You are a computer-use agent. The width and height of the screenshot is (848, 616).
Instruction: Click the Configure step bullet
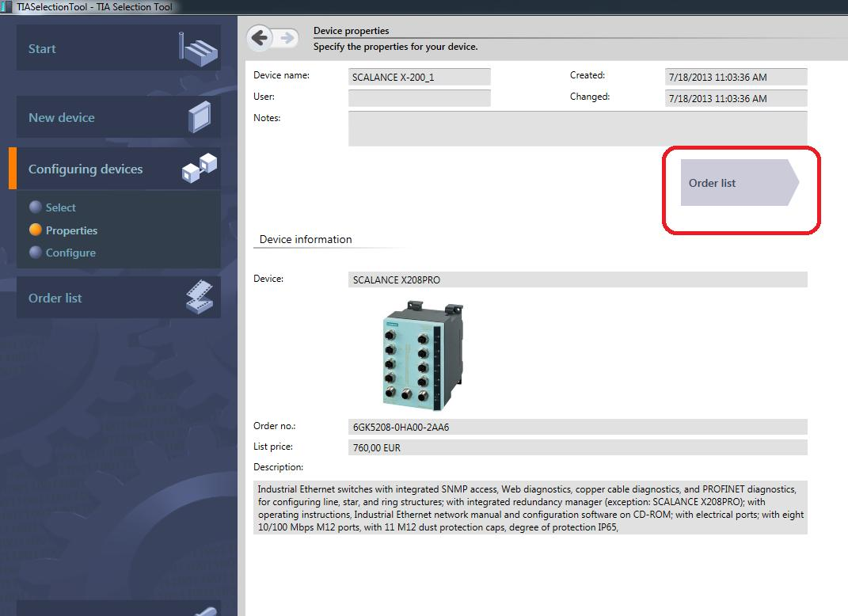coord(36,252)
